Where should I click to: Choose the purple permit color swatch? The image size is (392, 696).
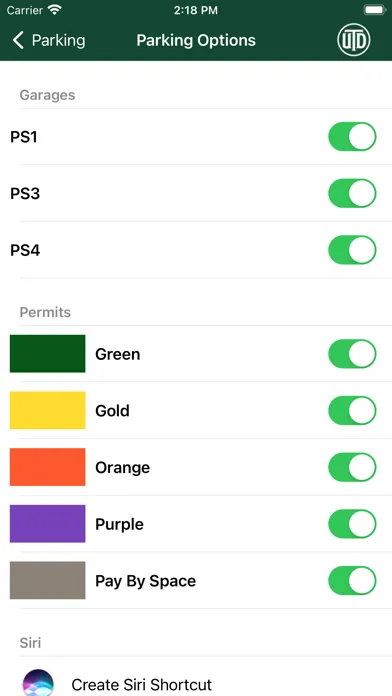click(x=48, y=524)
